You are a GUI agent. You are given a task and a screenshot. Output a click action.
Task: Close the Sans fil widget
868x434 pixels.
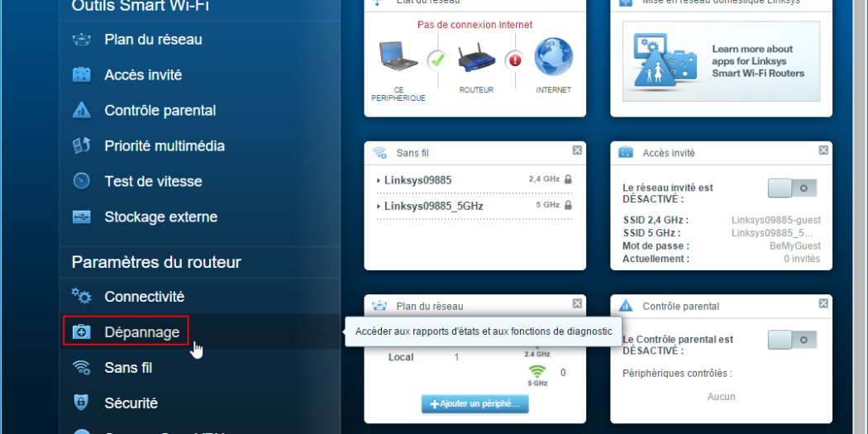tap(577, 150)
